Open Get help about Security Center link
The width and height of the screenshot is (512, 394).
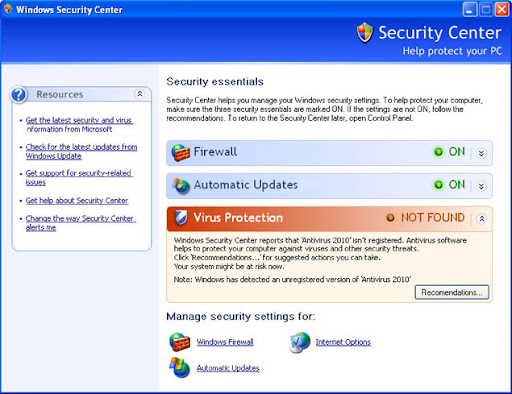click(x=77, y=201)
